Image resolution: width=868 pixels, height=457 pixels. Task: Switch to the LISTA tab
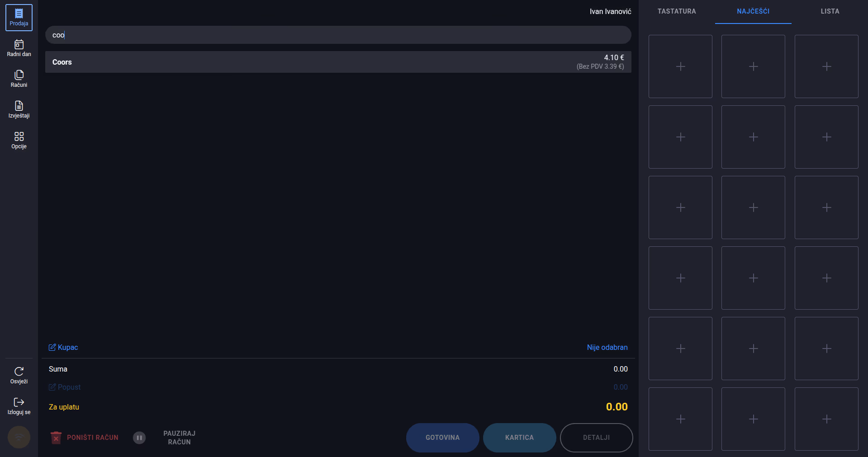pyautogui.click(x=830, y=11)
